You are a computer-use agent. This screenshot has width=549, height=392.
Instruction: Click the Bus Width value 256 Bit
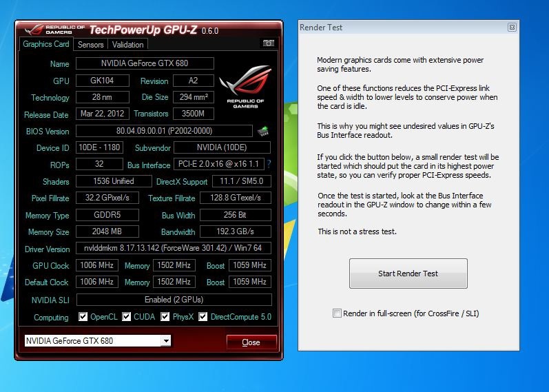point(236,215)
